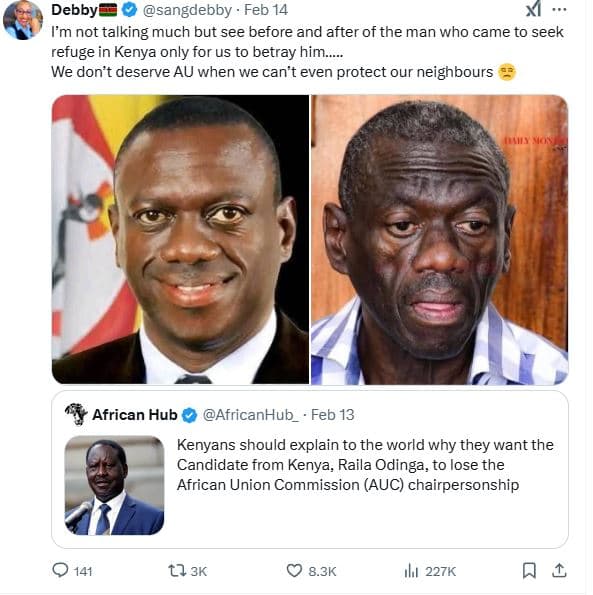Open the quoted tweet's thumbnail image
This screenshot has width=593, height=595.
[115, 485]
